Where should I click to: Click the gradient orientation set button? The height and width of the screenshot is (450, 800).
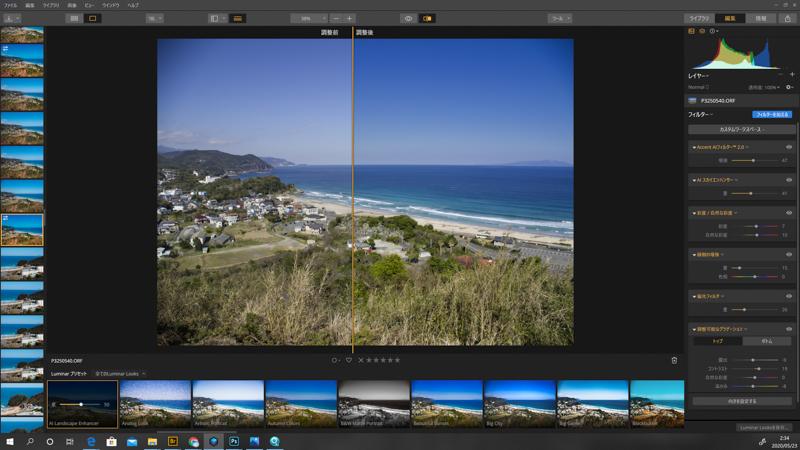pos(742,401)
